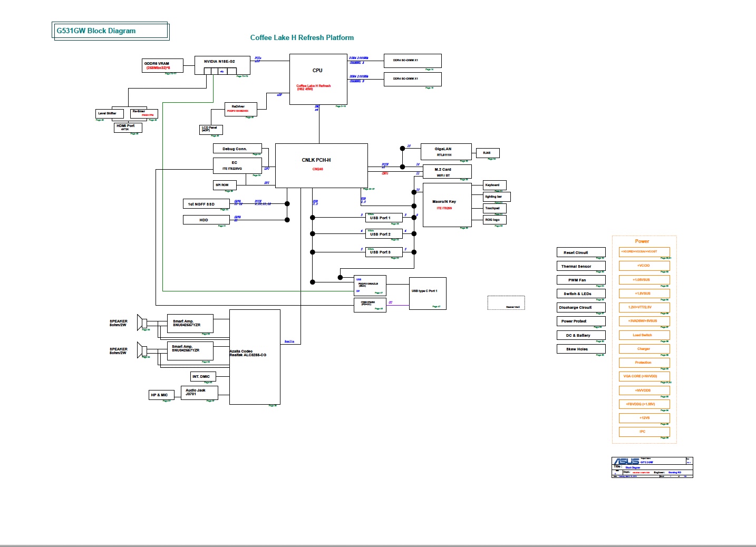756x547 pixels.
Task: Select the +FBVDDQ power block
Action: coord(644,404)
